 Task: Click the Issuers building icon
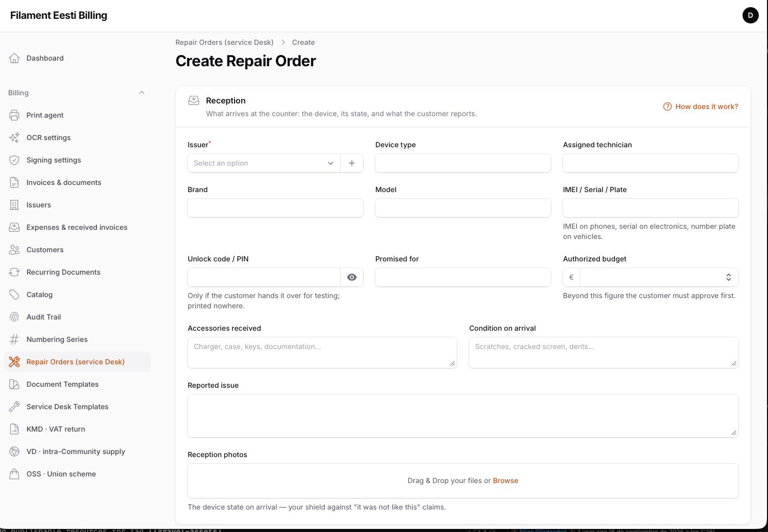click(14, 205)
